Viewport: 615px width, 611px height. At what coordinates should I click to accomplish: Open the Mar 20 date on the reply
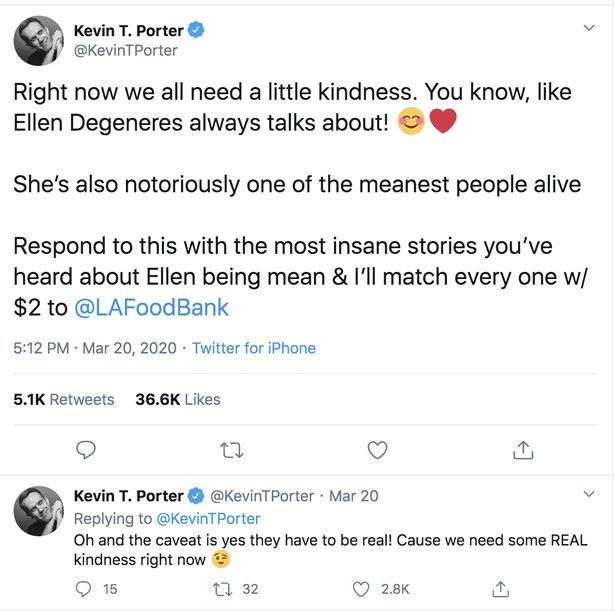(355, 496)
